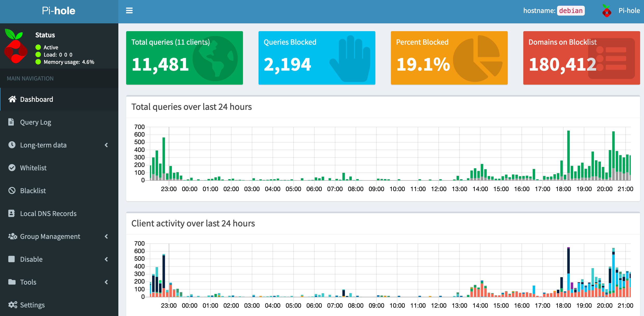644x316 pixels.
Task: Click the Pi-hole title link
Action: coord(59,11)
